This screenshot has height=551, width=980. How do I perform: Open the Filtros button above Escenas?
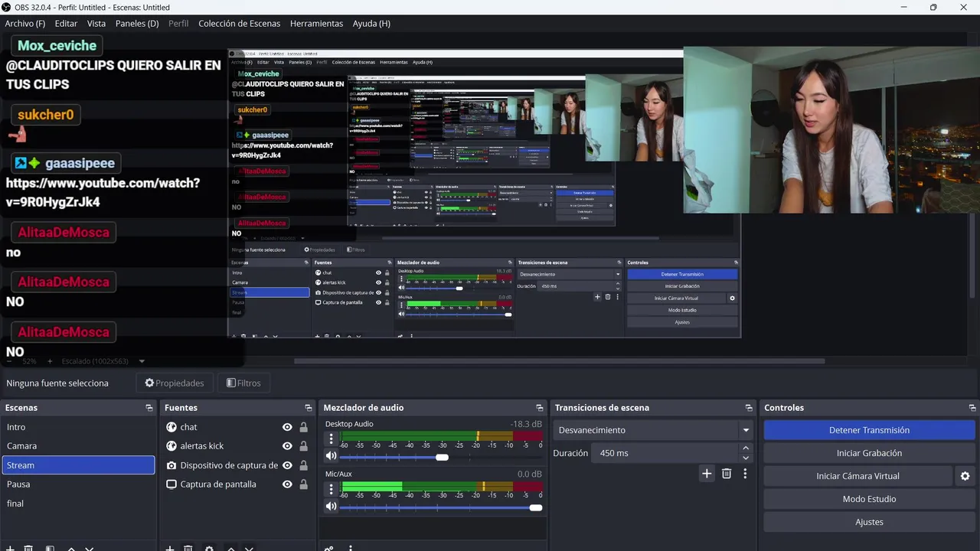(243, 383)
